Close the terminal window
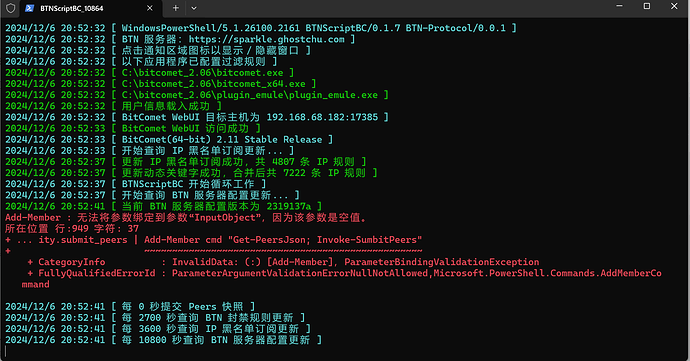The image size is (690, 361). tap(674, 6)
